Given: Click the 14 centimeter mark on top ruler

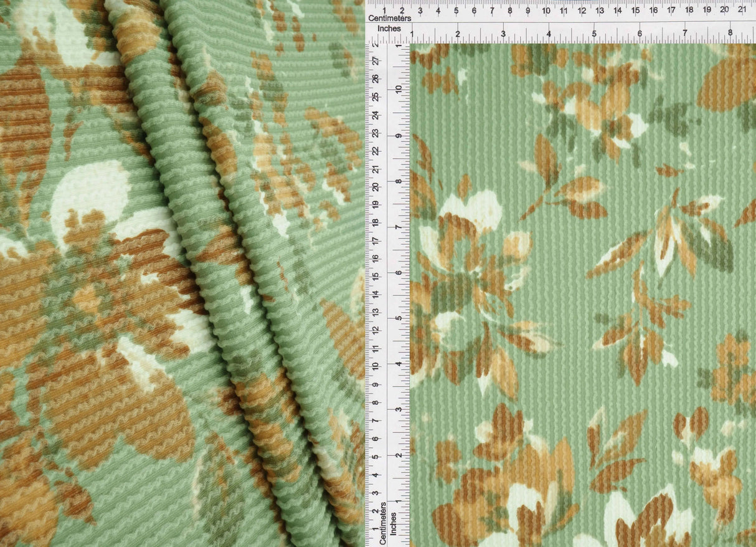Looking at the screenshot, I should click(x=617, y=11).
